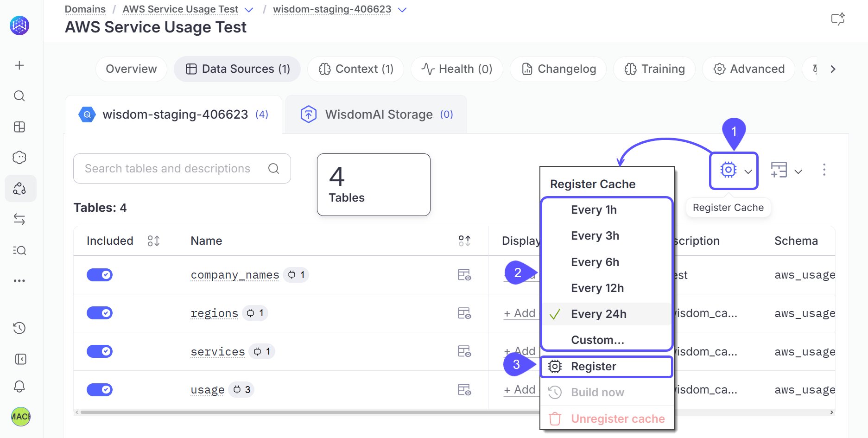Screen dimensions: 868x438
Task: Switch to Data Sources (1) tab
Action: (x=237, y=69)
